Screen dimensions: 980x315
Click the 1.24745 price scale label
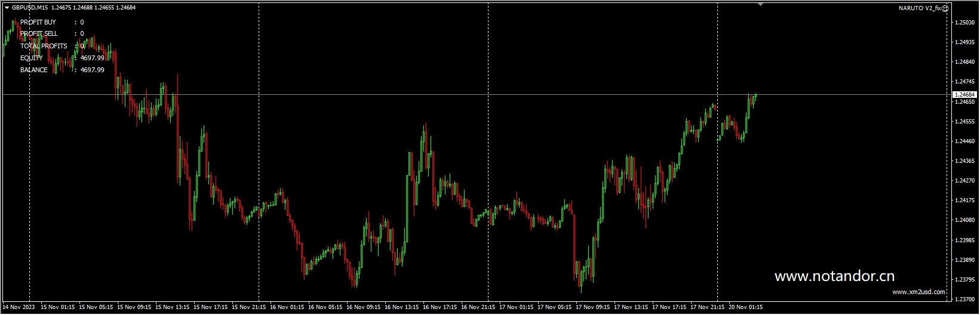coord(965,82)
